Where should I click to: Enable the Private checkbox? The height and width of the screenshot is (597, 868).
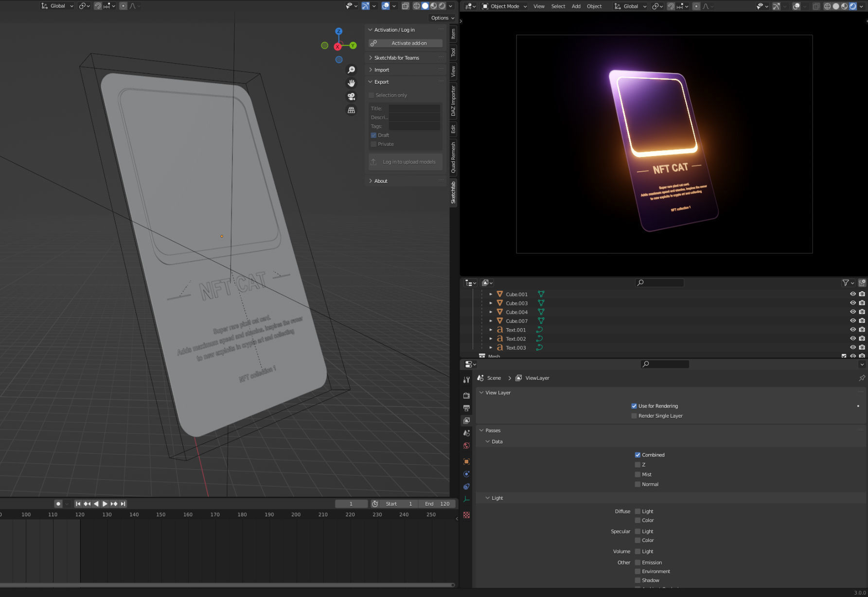point(373,144)
